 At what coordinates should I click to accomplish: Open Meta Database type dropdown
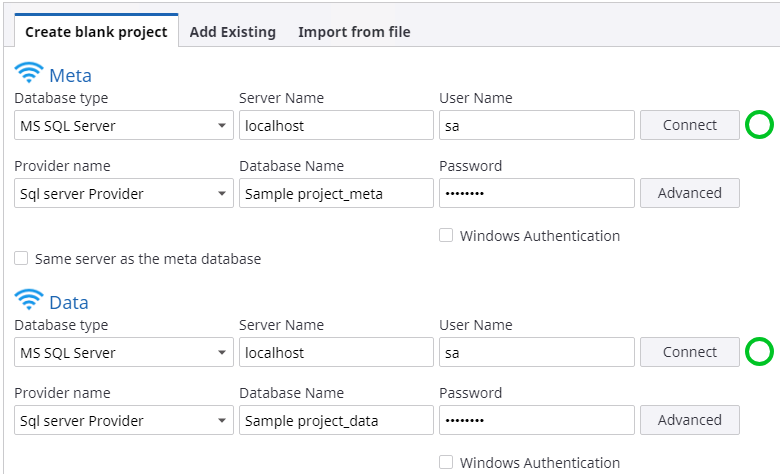pyautogui.click(x=123, y=125)
